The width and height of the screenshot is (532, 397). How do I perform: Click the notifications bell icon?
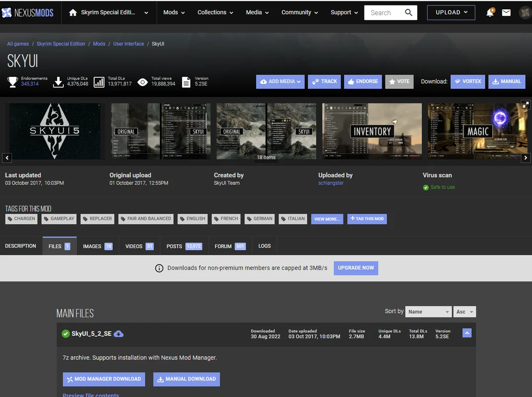[x=490, y=13]
